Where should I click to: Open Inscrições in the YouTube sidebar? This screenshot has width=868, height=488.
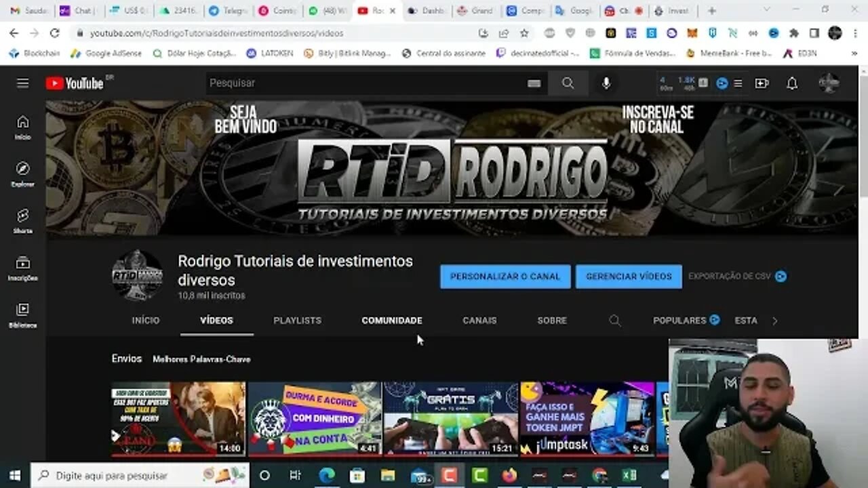(23, 268)
